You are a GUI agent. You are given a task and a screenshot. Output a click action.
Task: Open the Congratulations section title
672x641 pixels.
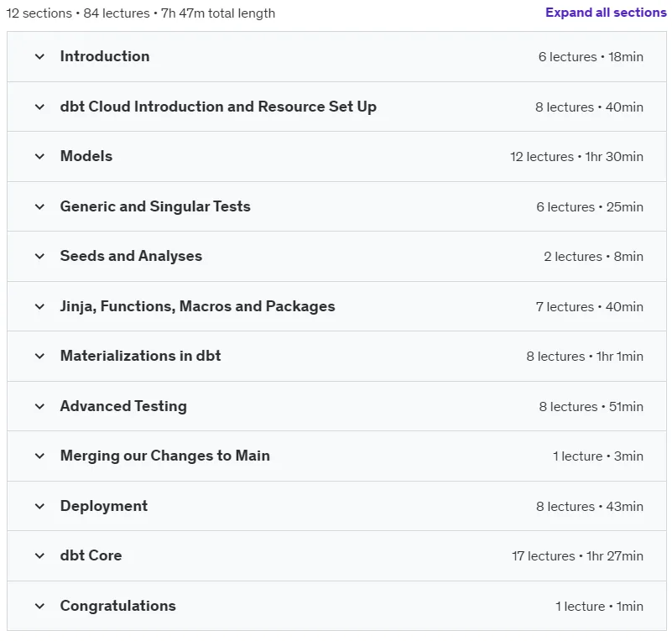click(117, 606)
